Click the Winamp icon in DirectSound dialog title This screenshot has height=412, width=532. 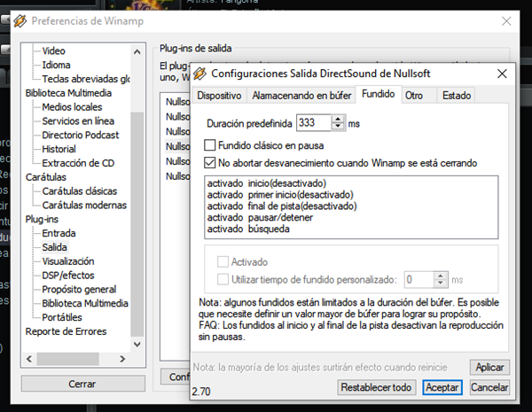click(x=199, y=74)
